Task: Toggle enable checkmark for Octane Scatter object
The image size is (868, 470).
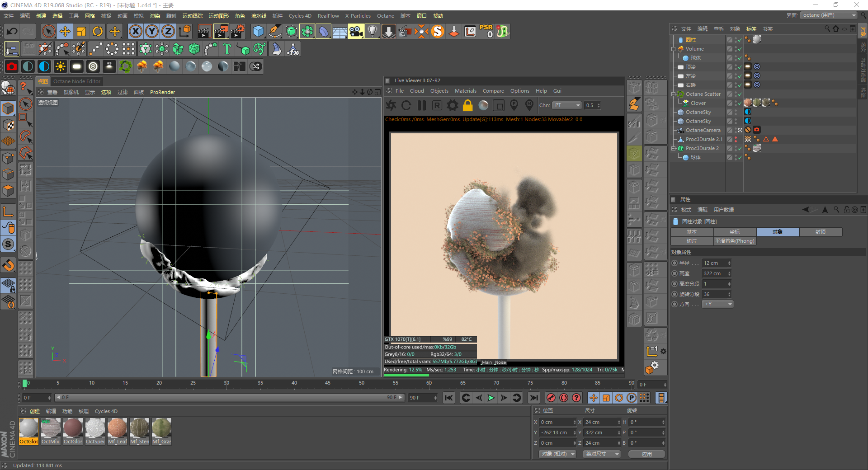Action: (x=740, y=94)
